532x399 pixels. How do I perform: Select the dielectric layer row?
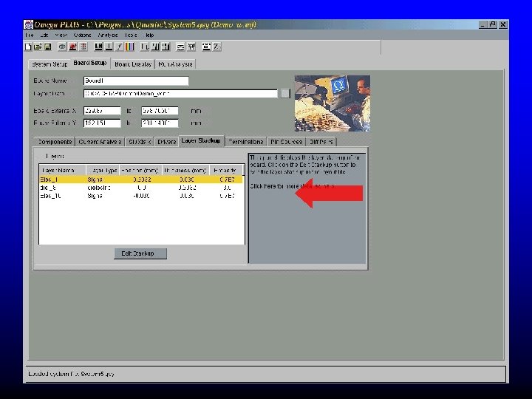[x=141, y=188]
